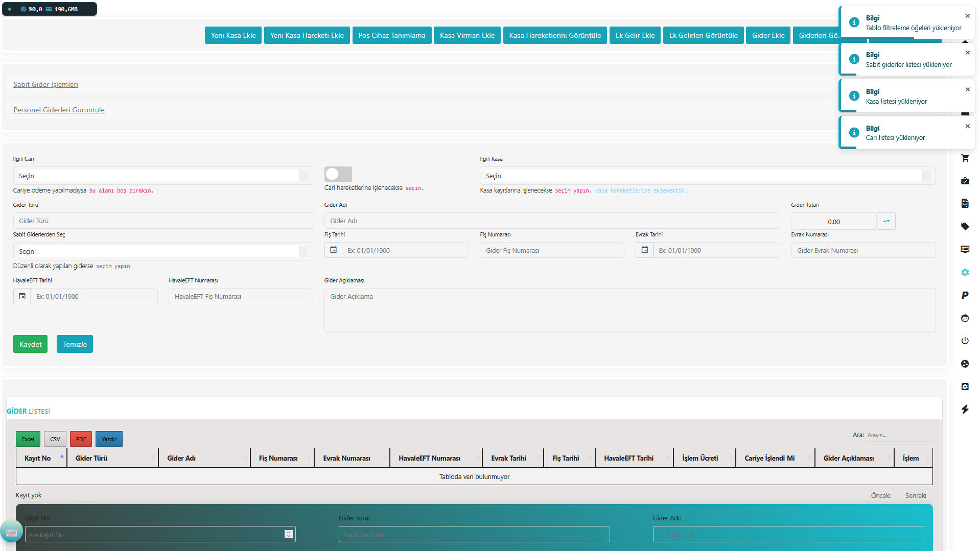This screenshot has width=980, height=551.
Task: Expand the Sabit Giderlerden Seç dropdown
Action: (x=162, y=251)
